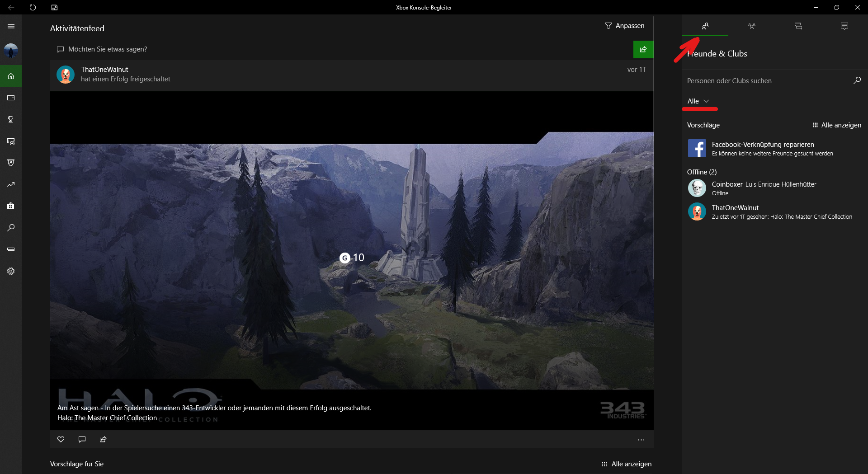The width and height of the screenshot is (868, 474).
Task: Select friend ThatOneWalnut in Offline list
Action: point(774,211)
